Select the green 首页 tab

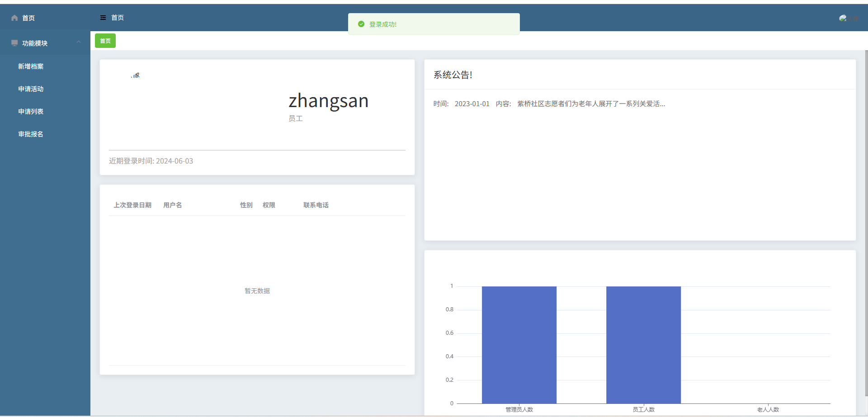105,41
